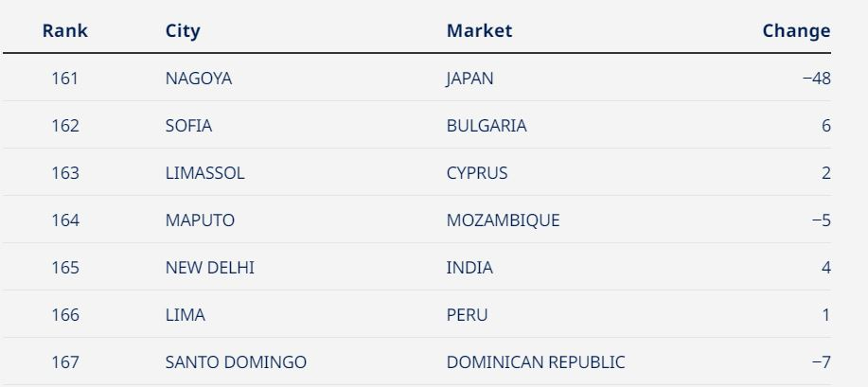Click the PERU market cell
868x387 pixels.
(468, 315)
